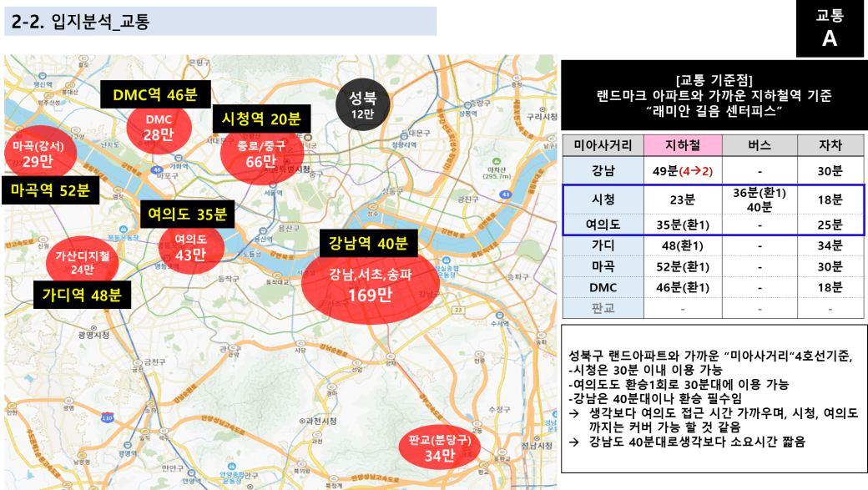Click the DMC row's 자차 "18분" cell
The width and height of the screenshot is (868, 490).
(x=830, y=287)
